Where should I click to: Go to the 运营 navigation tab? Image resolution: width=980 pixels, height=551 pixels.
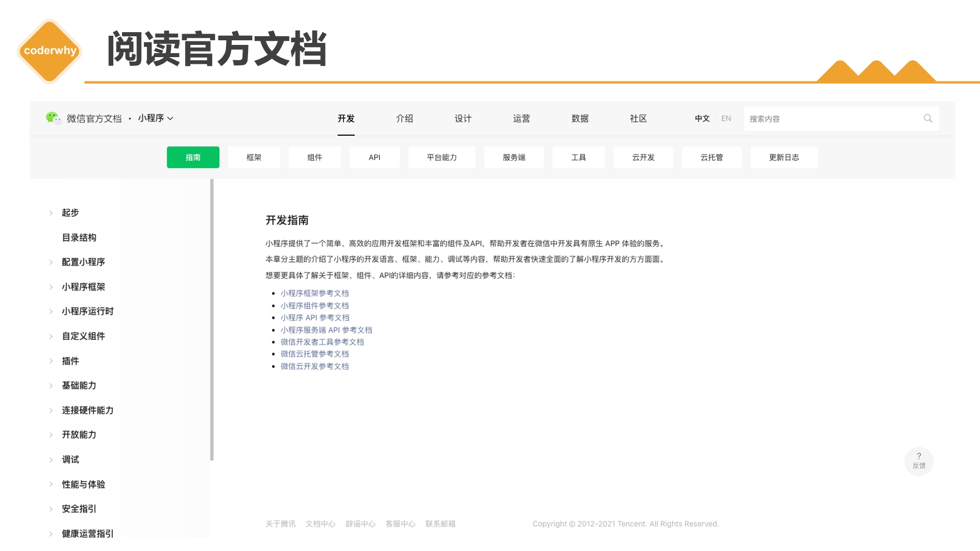[x=522, y=118]
